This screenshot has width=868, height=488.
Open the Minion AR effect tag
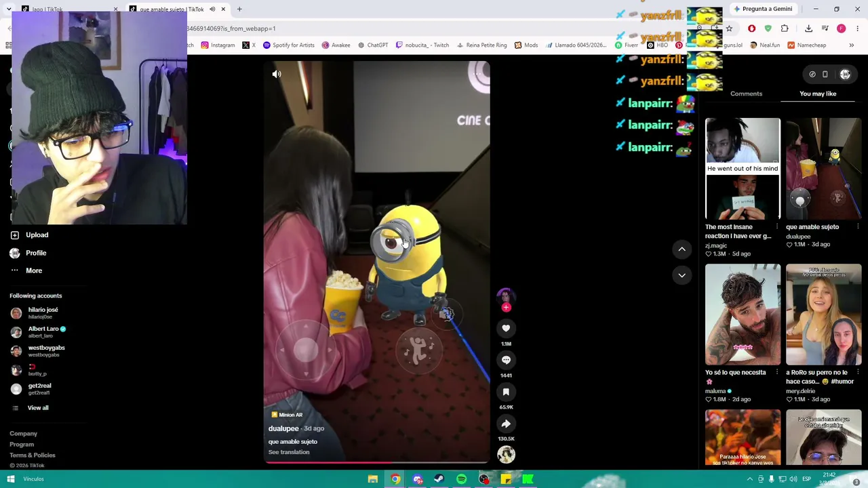point(287,415)
